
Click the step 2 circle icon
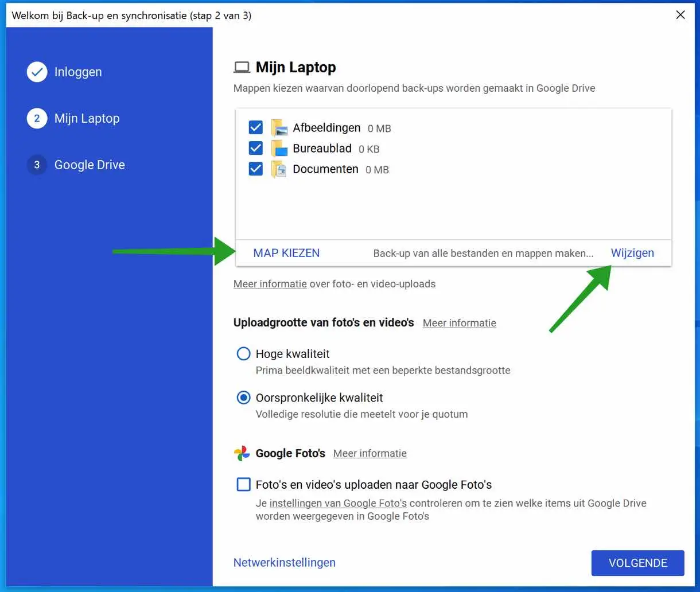(37, 118)
